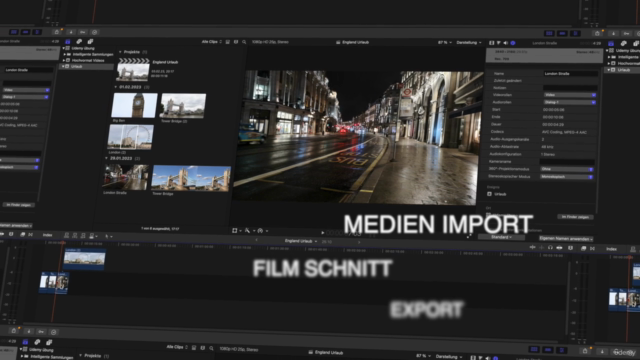Click Import Media arrow in main window toolbar
Image resolution: width=640 pixels, height=360 pixels.
point(71,32)
